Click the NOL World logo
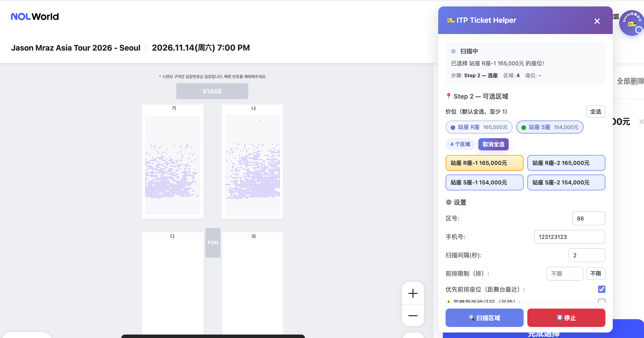Image resolution: width=644 pixels, height=338 pixels. point(35,17)
